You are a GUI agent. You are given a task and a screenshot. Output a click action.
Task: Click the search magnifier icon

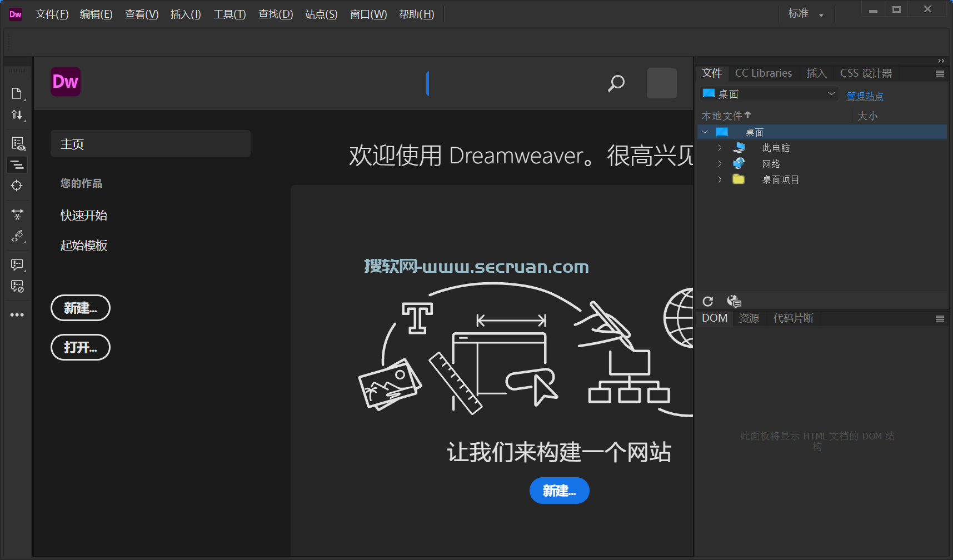pyautogui.click(x=616, y=83)
